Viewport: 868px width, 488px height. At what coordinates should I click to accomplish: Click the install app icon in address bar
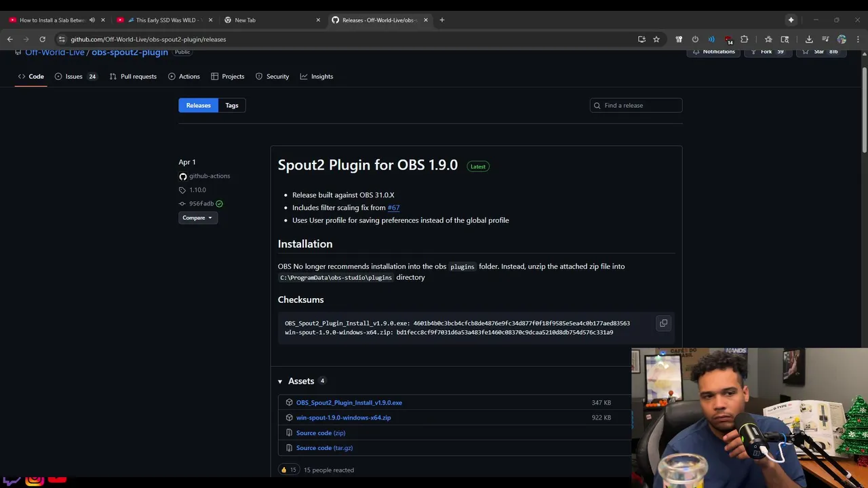[x=642, y=39]
